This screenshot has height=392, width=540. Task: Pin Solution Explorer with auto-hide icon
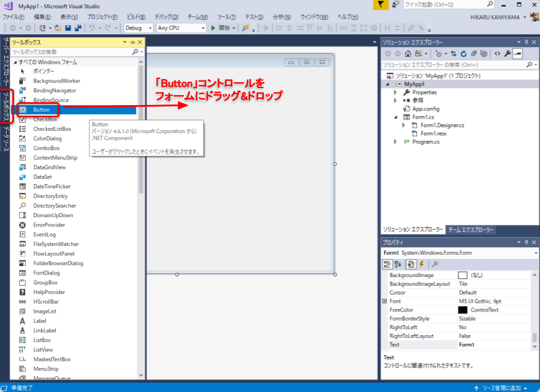(x=526, y=42)
